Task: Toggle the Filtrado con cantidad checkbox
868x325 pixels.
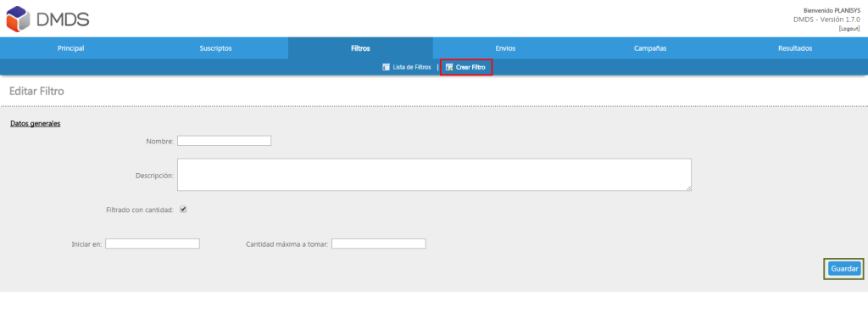Action: point(183,210)
